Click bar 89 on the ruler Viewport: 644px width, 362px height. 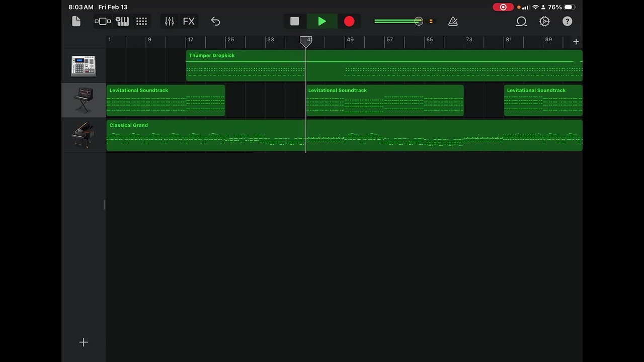pos(548,40)
